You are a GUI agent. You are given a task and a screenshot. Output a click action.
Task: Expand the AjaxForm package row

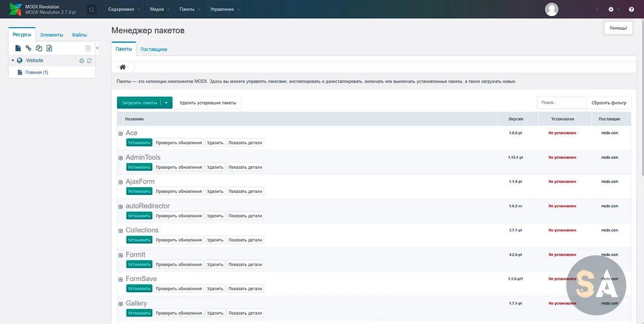click(x=121, y=182)
